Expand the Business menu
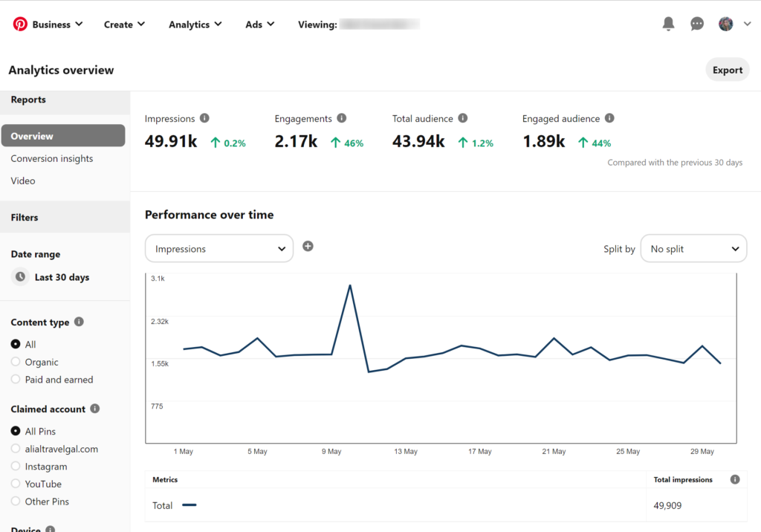This screenshot has width=761, height=532. [x=57, y=25]
